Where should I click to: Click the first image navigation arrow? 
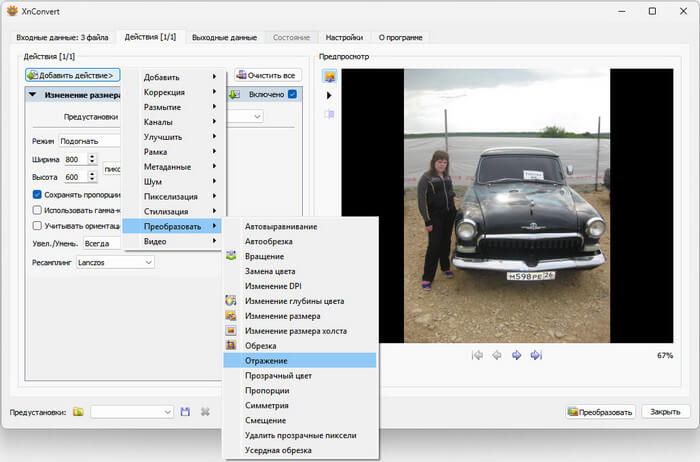point(478,355)
